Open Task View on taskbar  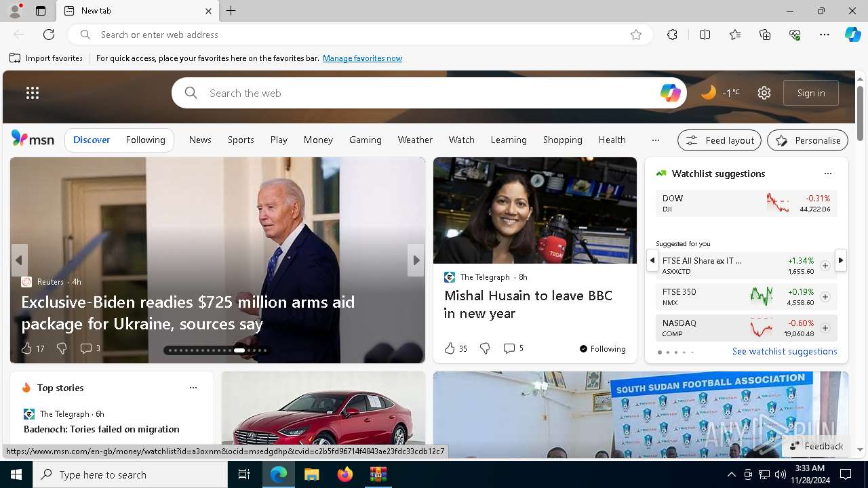(x=244, y=474)
